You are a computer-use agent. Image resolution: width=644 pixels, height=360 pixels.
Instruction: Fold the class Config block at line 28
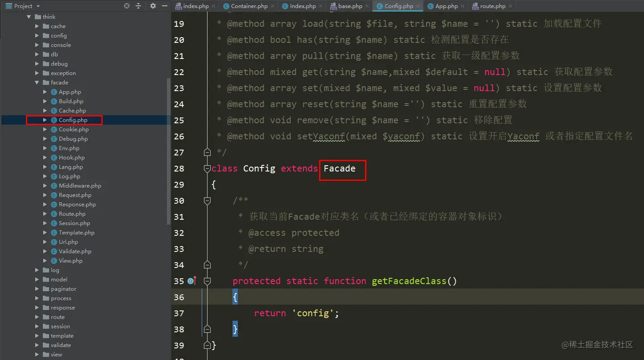[207, 168]
